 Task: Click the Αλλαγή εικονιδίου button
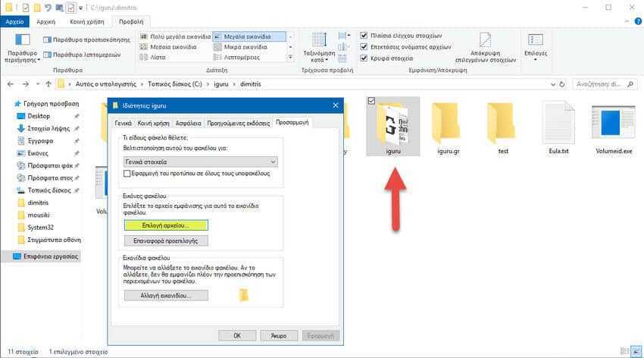pos(166,295)
